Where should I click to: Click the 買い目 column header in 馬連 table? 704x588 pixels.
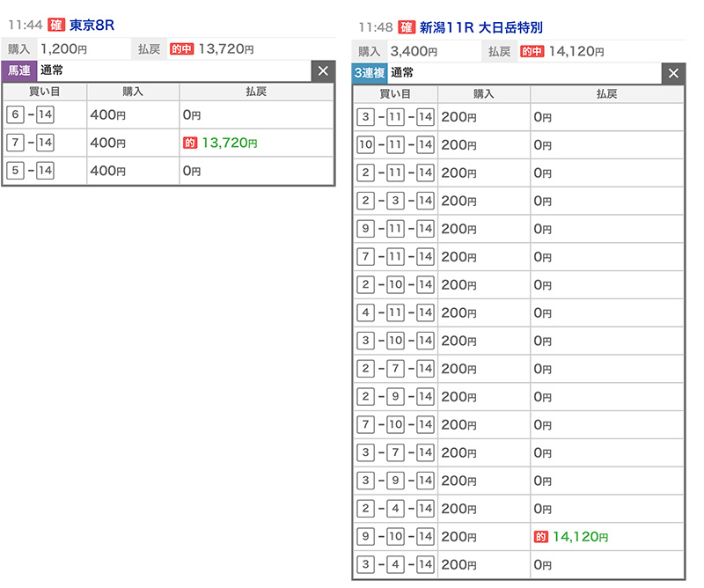click(44, 92)
